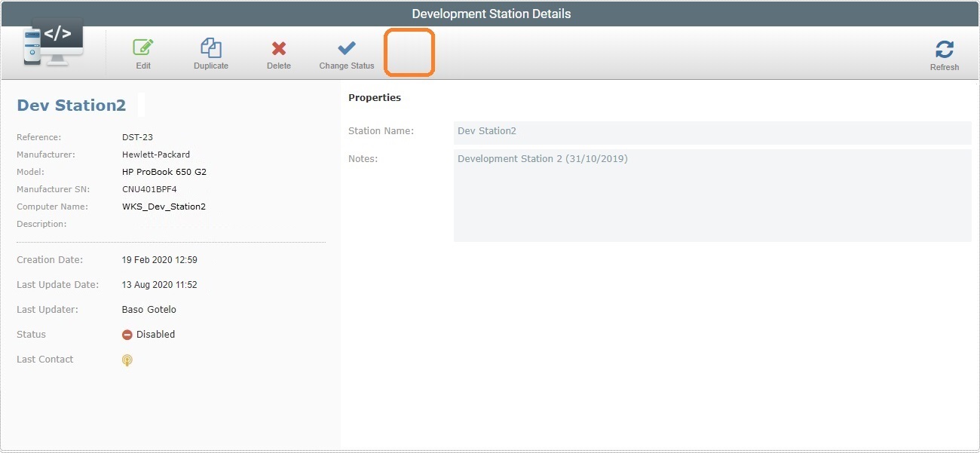Select manufacturer Hewlett-Packard
The image size is (980, 453).
pos(156,155)
